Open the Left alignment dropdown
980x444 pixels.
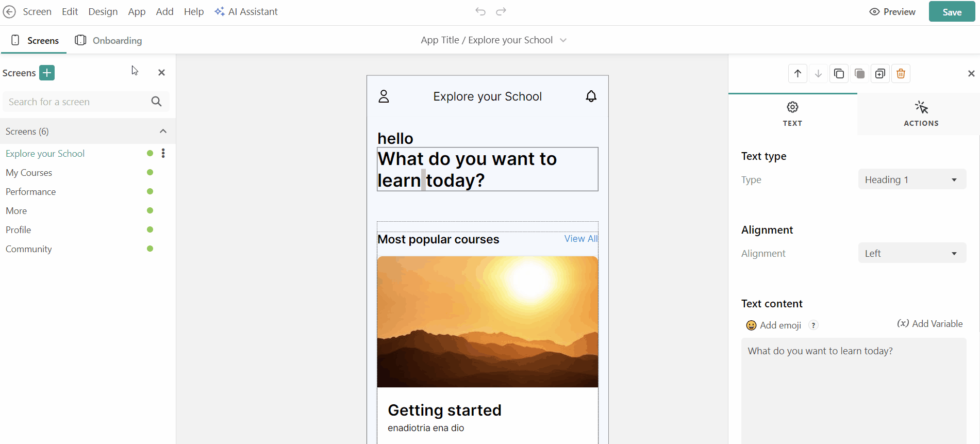912,253
